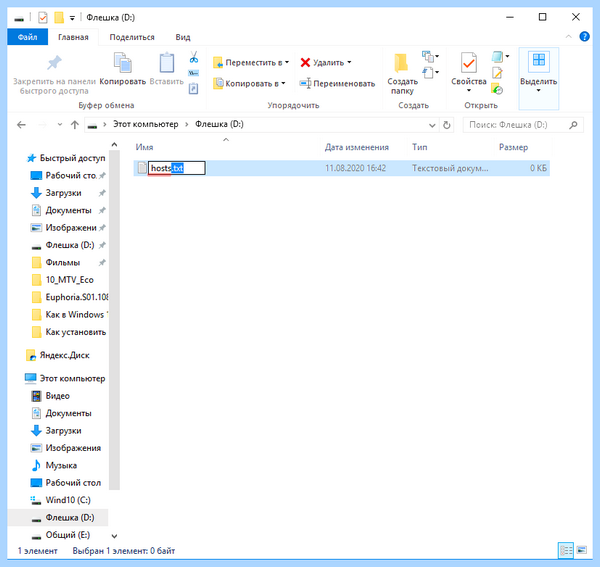The image size is (600, 567).
Task: Open pinned Рабочий стол in Quick access
Action: [x=67, y=176]
